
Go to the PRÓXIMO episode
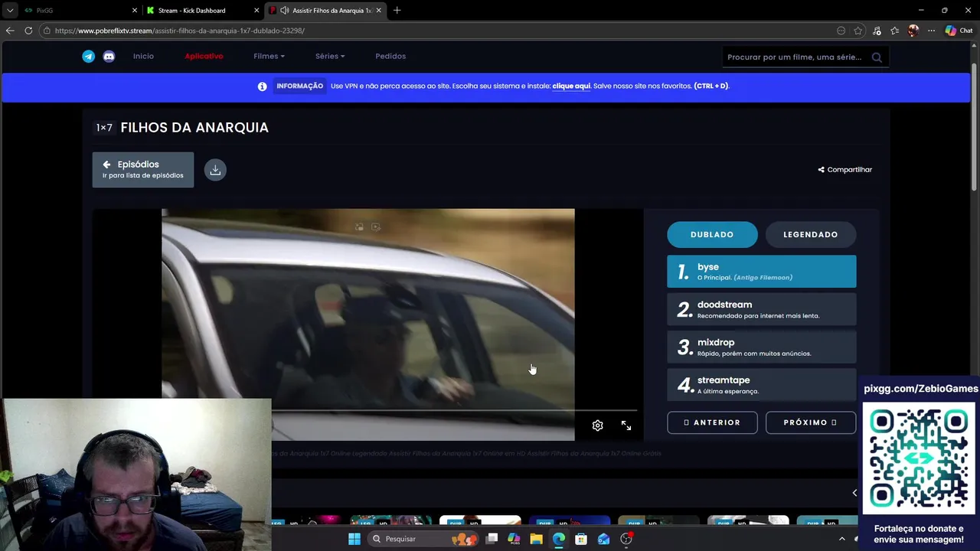tap(810, 422)
